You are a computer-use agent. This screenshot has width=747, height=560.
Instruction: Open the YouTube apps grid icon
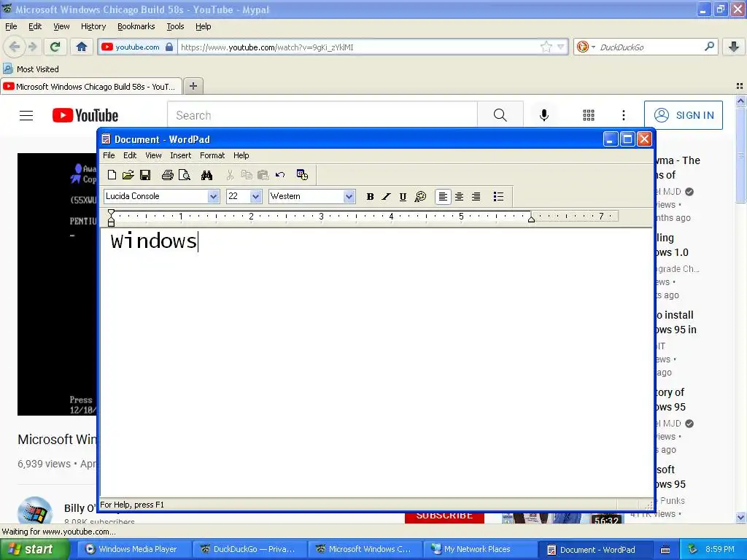589,115
